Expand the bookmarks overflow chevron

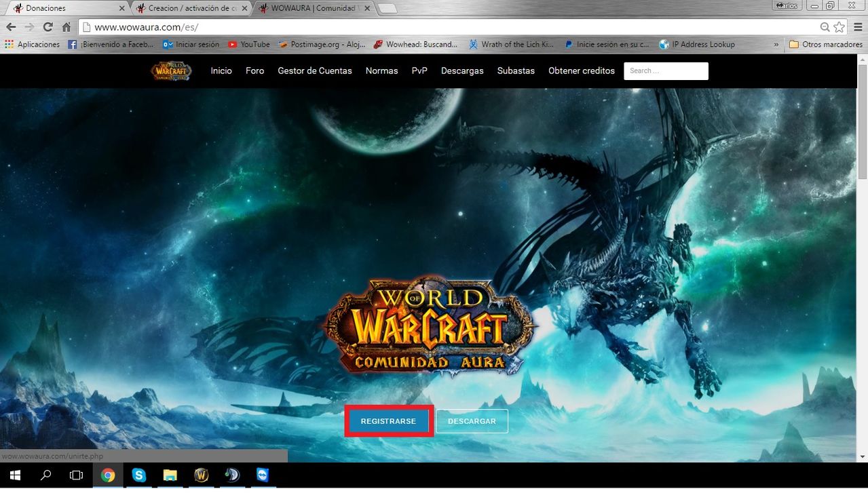coord(776,44)
